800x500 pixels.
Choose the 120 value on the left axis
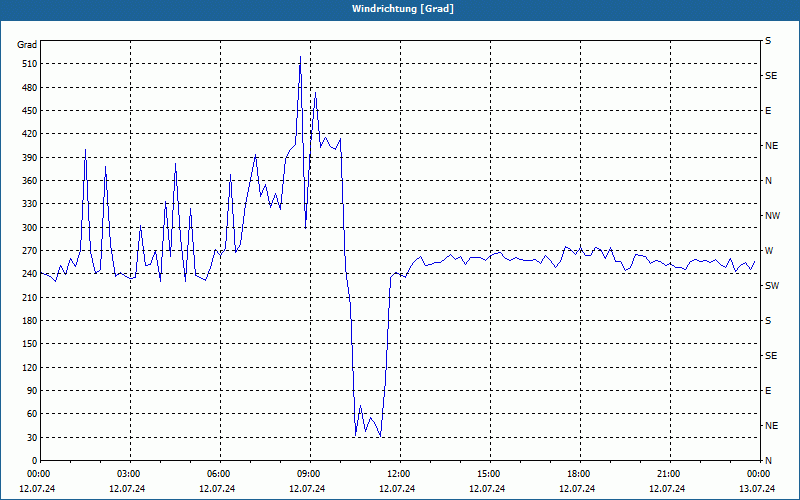tap(30, 367)
